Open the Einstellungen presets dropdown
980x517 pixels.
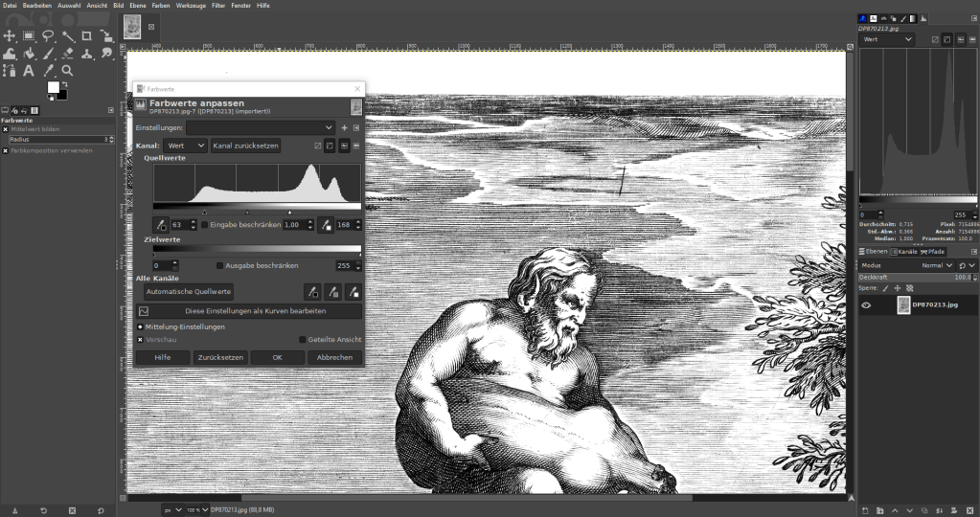point(261,127)
